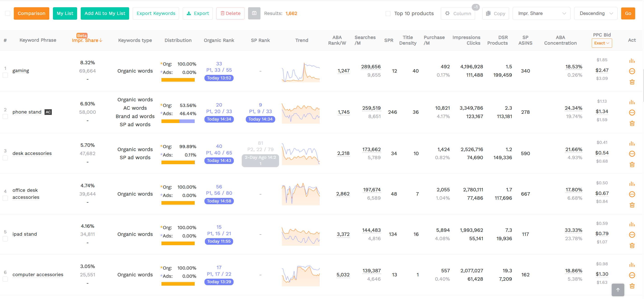Screen dimensions: 644x299
Task: Click the trend sparkline chart for office desk
Action: pyautogui.click(x=301, y=194)
